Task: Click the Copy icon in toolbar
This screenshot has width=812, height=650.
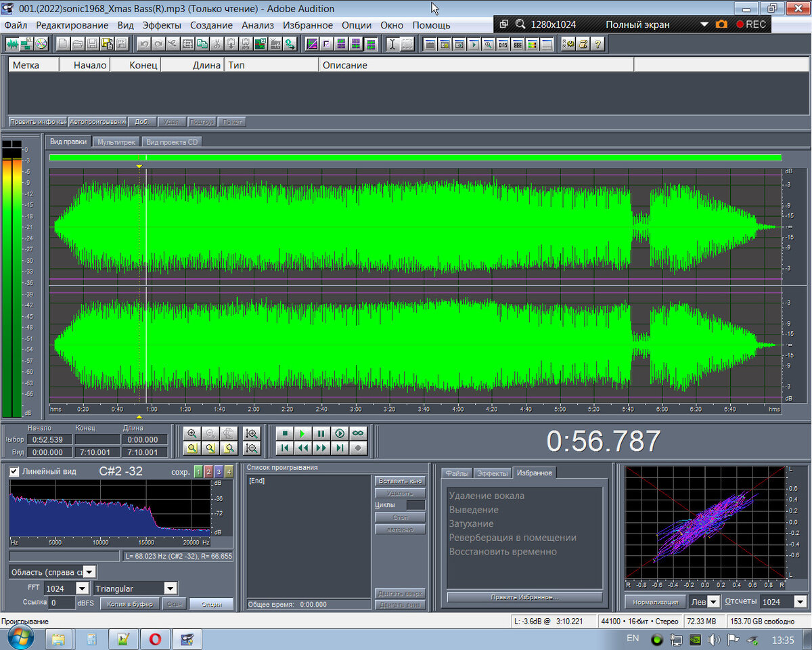Action: click(x=202, y=44)
